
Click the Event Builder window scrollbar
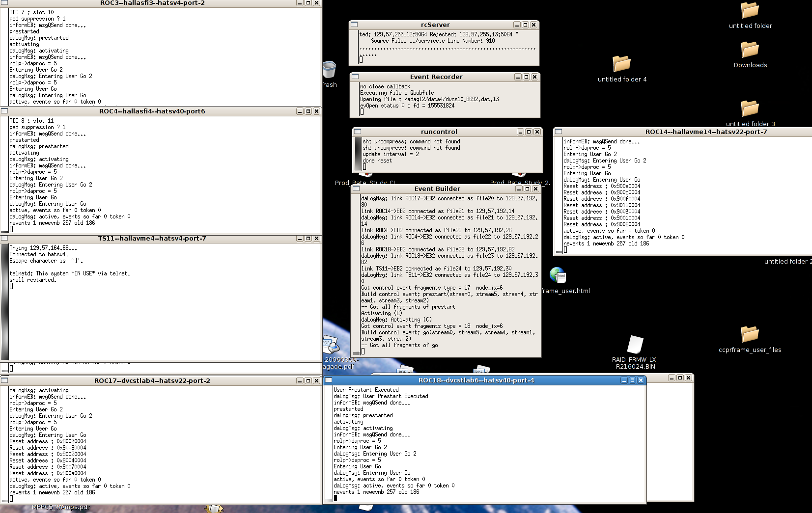pos(357,275)
